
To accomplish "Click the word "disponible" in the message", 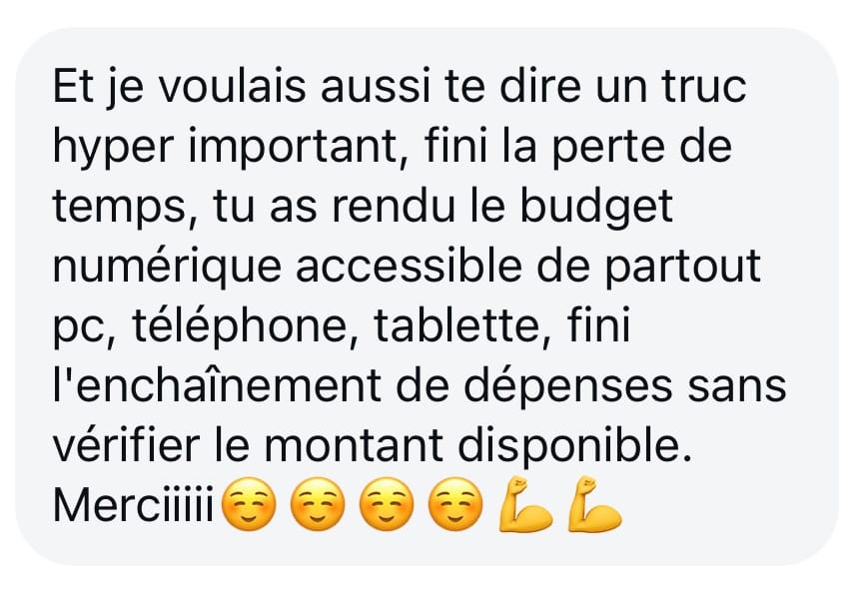I will pyautogui.click(x=574, y=446).
